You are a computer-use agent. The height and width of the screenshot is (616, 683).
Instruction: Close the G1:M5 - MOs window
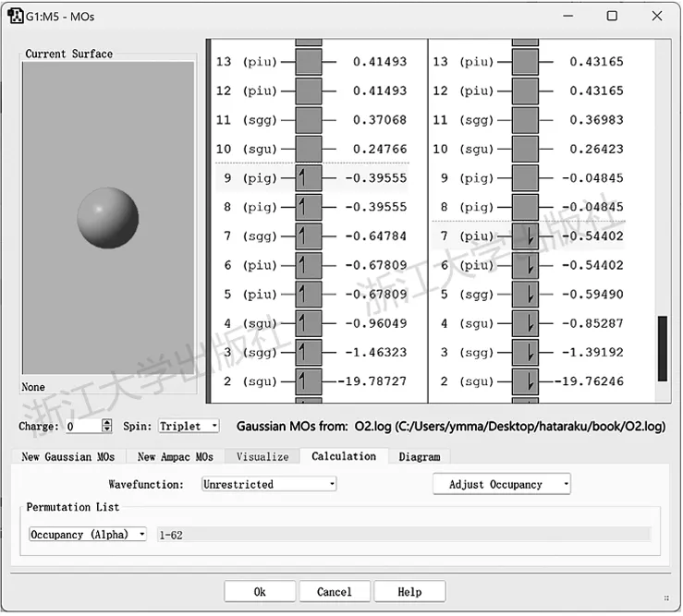657,16
